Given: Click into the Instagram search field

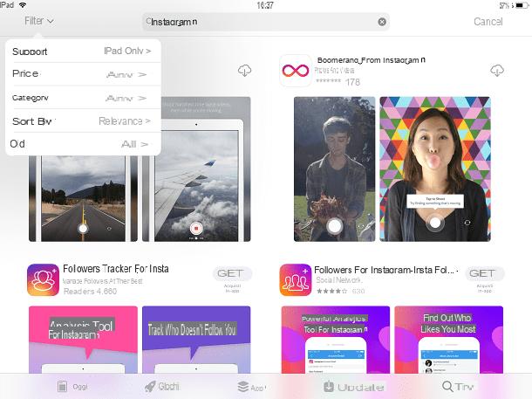Looking at the screenshot, I should [265, 22].
